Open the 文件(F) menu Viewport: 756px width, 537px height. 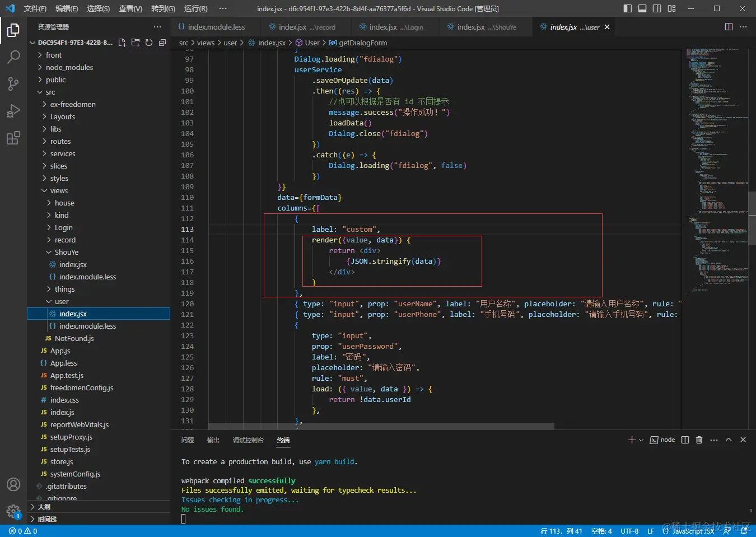(35, 8)
